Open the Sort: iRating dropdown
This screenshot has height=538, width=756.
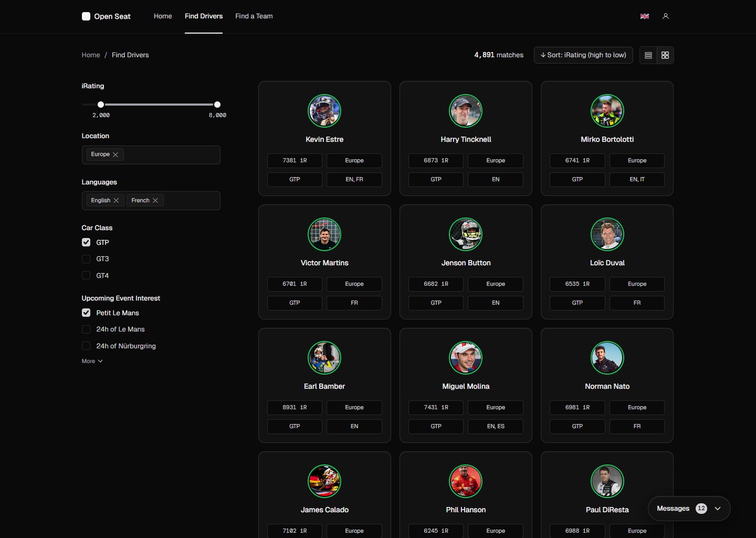tap(583, 55)
